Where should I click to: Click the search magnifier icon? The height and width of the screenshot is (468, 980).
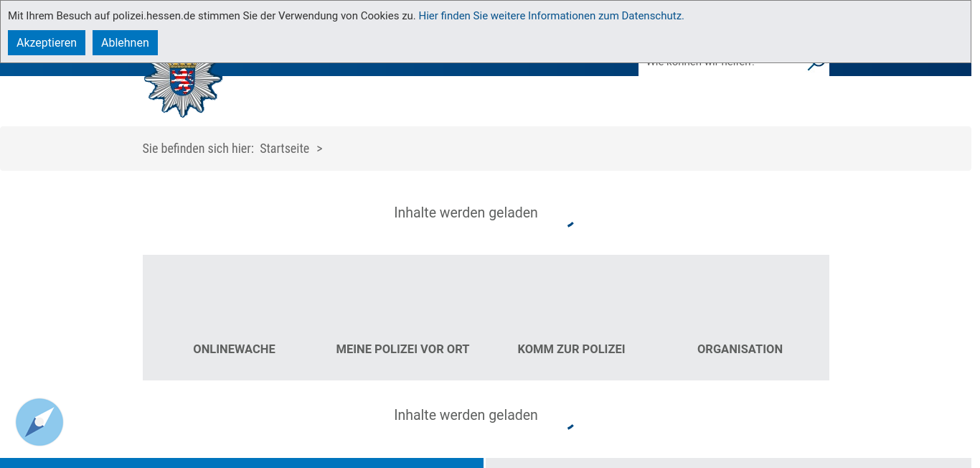coord(816,67)
